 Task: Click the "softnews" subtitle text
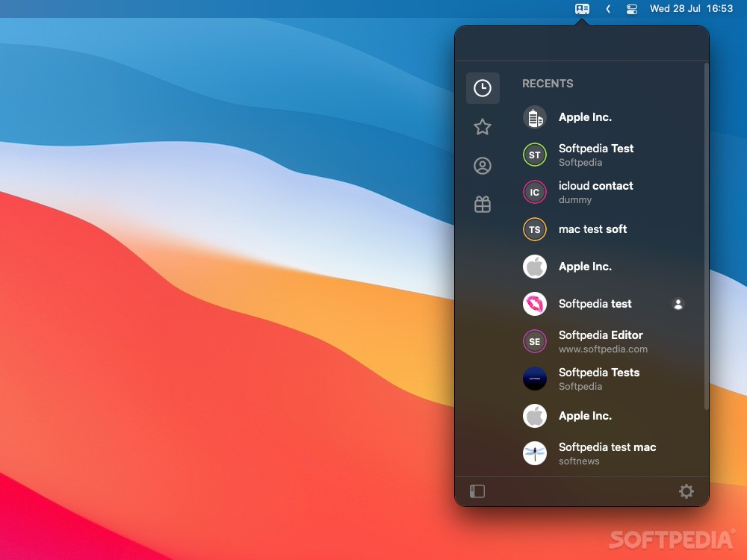click(579, 461)
